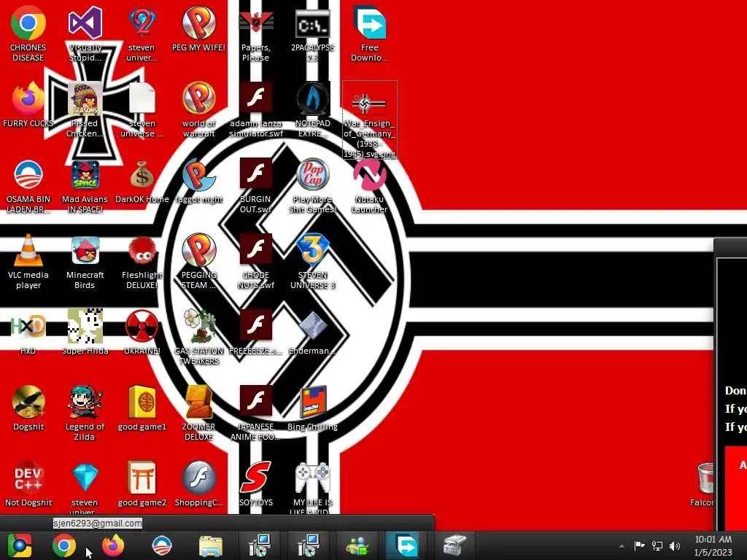
Task: Open the Free Download desktop shortcut
Action: click(x=370, y=34)
